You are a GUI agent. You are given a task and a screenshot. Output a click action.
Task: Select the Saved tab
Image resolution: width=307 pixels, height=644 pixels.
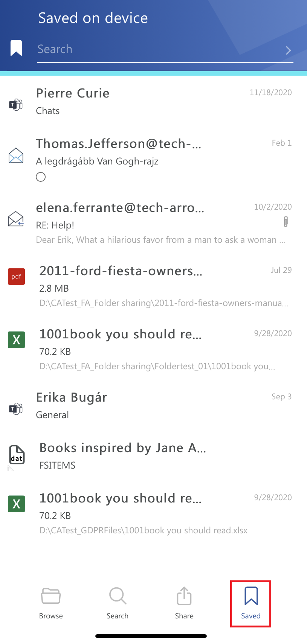[x=251, y=603]
